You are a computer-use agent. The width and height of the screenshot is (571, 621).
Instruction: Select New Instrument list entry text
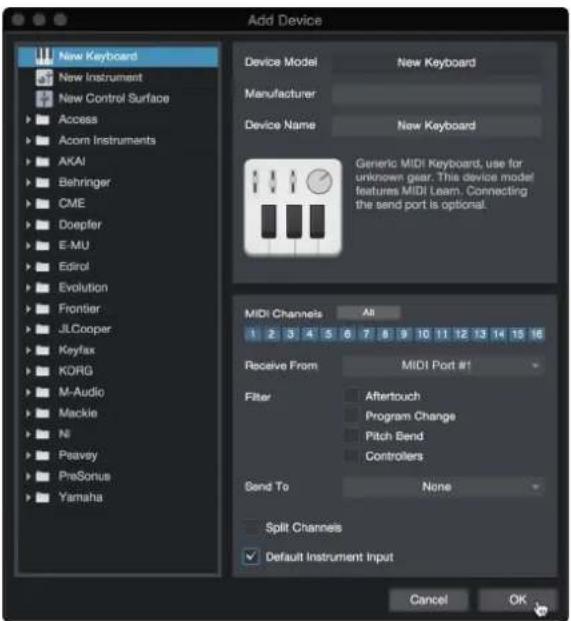[100, 77]
